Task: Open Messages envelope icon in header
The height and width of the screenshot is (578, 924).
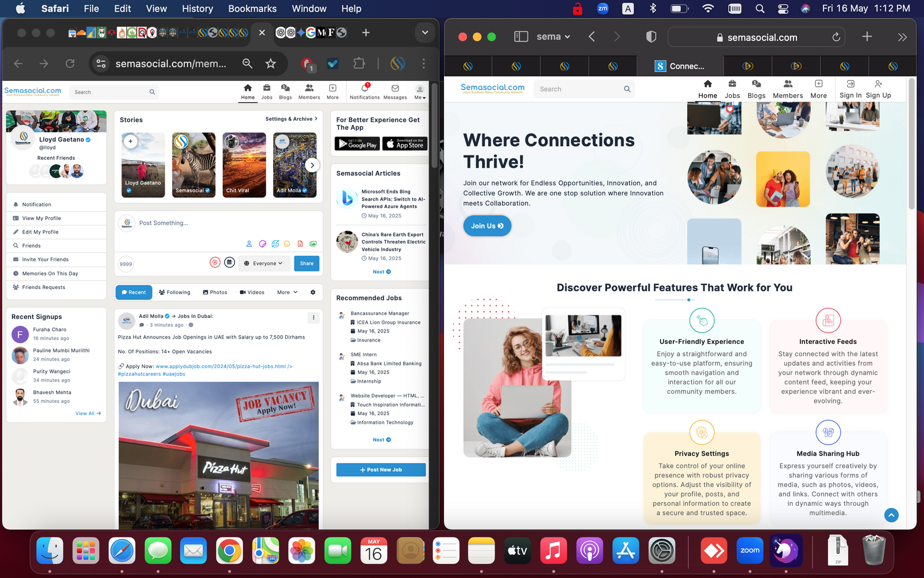Action: 395,88
